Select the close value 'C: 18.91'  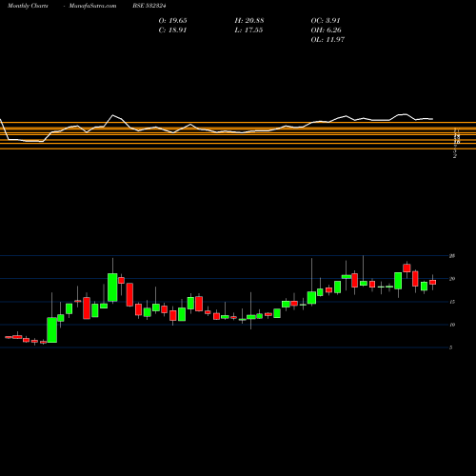tap(172, 30)
